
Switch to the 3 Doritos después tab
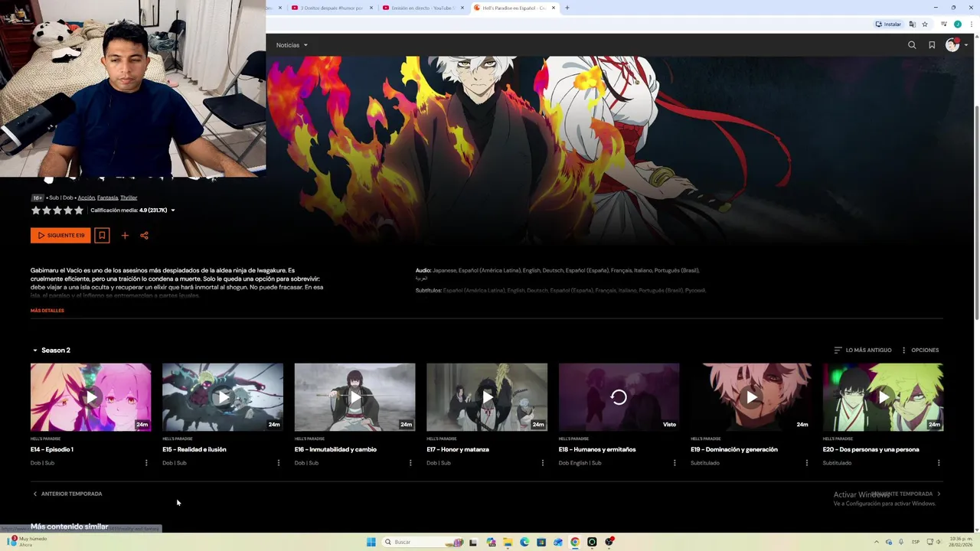[x=332, y=8]
